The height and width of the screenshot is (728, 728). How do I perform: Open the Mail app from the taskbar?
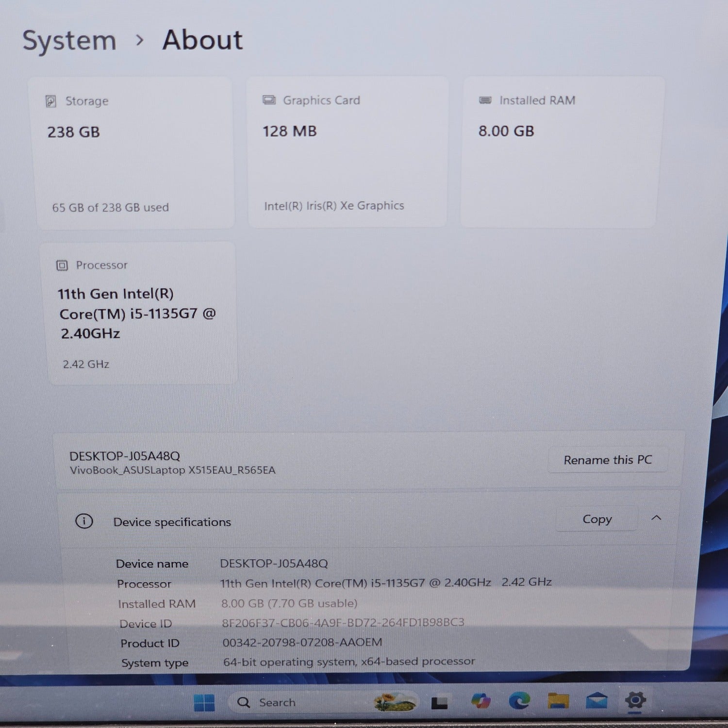(x=597, y=702)
